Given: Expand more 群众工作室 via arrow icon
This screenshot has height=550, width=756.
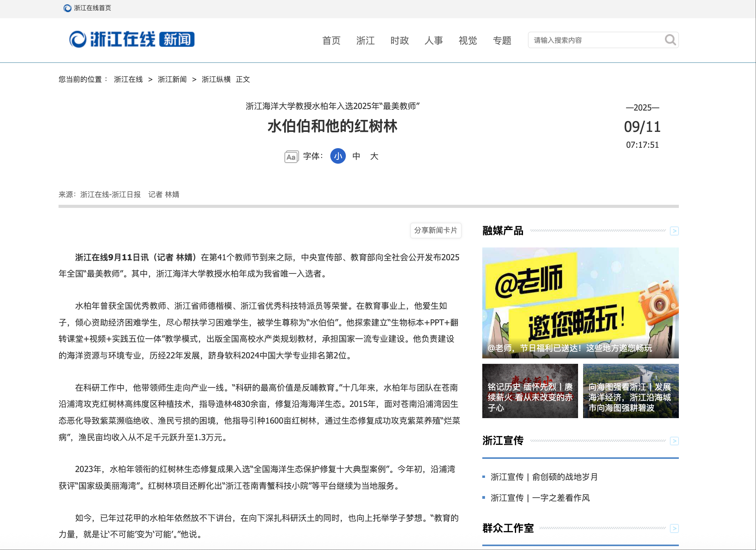Looking at the screenshot, I should tap(674, 528).
